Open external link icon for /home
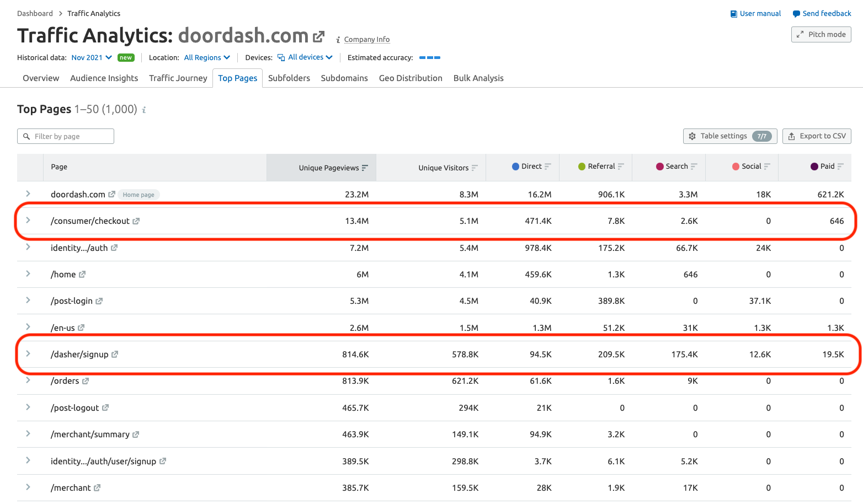This screenshot has height=504, width=863. [x=82, y=274]
